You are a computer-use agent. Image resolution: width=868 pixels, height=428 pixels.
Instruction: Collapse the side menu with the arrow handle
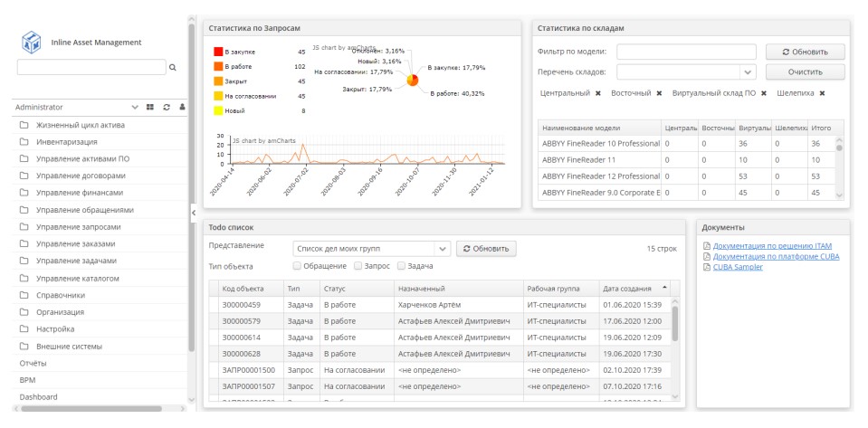(194, 214)
